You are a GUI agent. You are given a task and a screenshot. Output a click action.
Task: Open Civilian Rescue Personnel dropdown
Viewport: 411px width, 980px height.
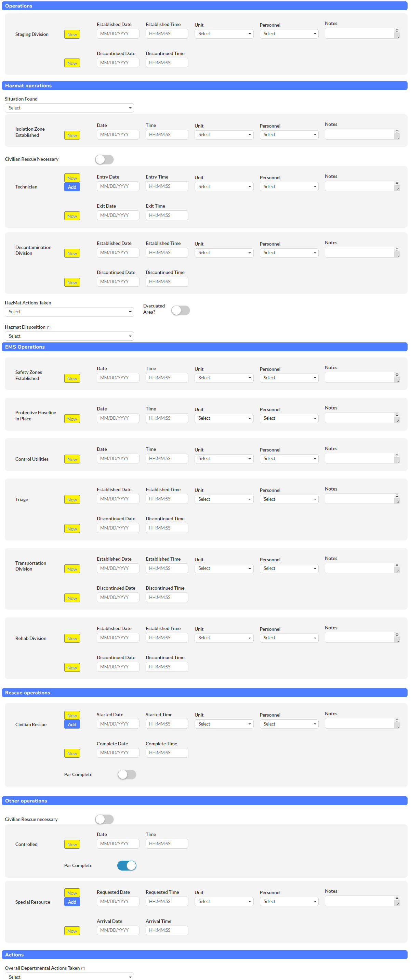coord(289,724)
